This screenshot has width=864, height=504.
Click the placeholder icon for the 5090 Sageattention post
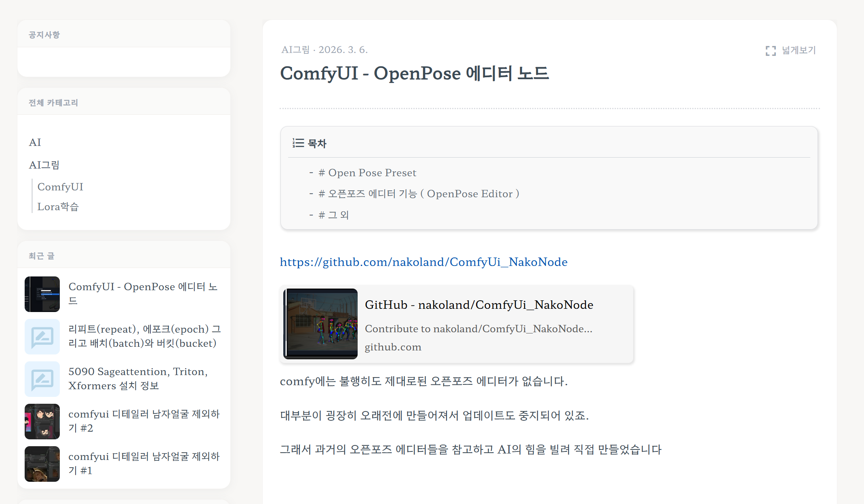(42, 379)
